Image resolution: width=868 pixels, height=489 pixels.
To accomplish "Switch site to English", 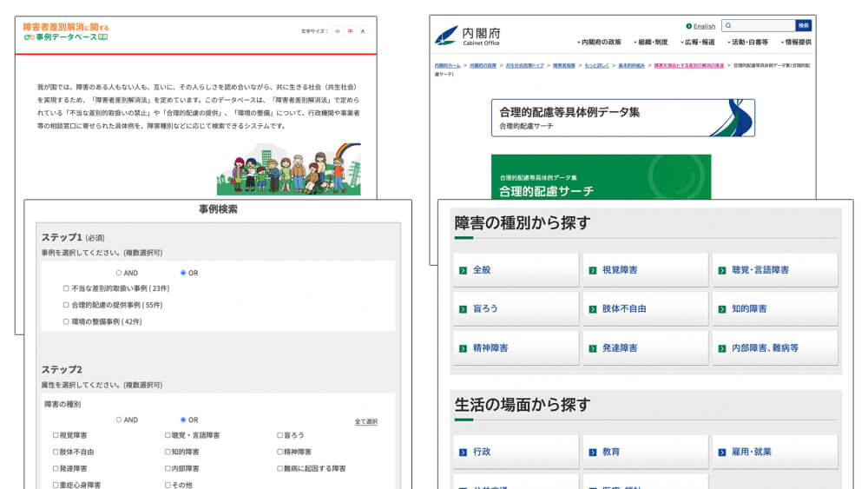I will tap(704, 26).
